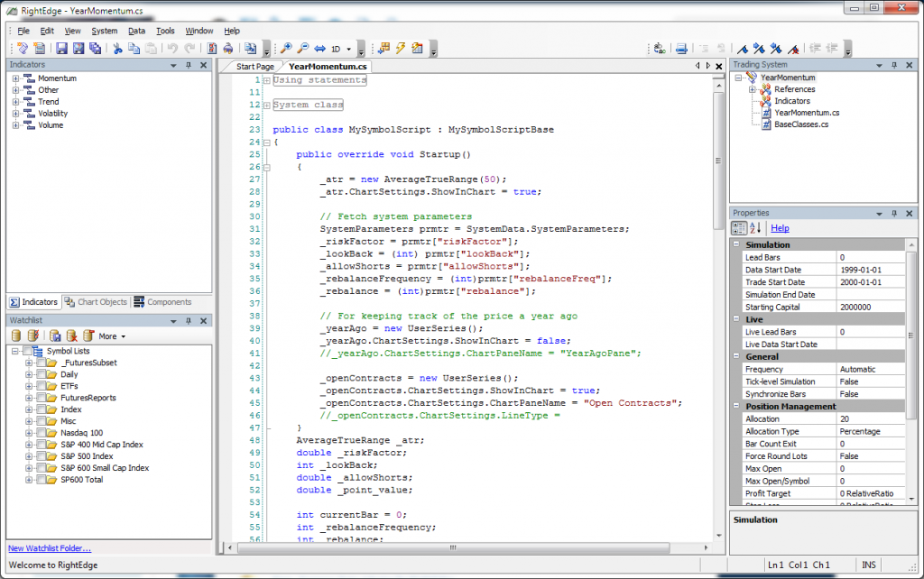Check the FuturesReports checkbox

tap(41, 398)
